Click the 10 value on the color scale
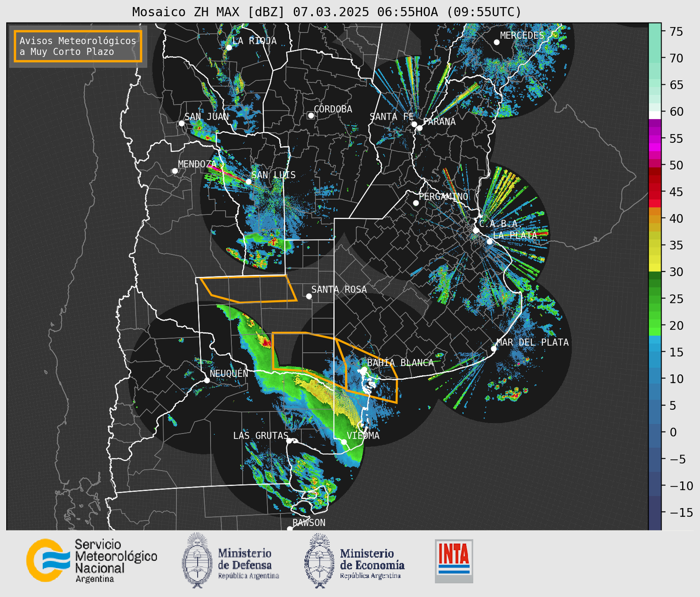Viewport: 700px width, 597px height. [x=676, y=379]
